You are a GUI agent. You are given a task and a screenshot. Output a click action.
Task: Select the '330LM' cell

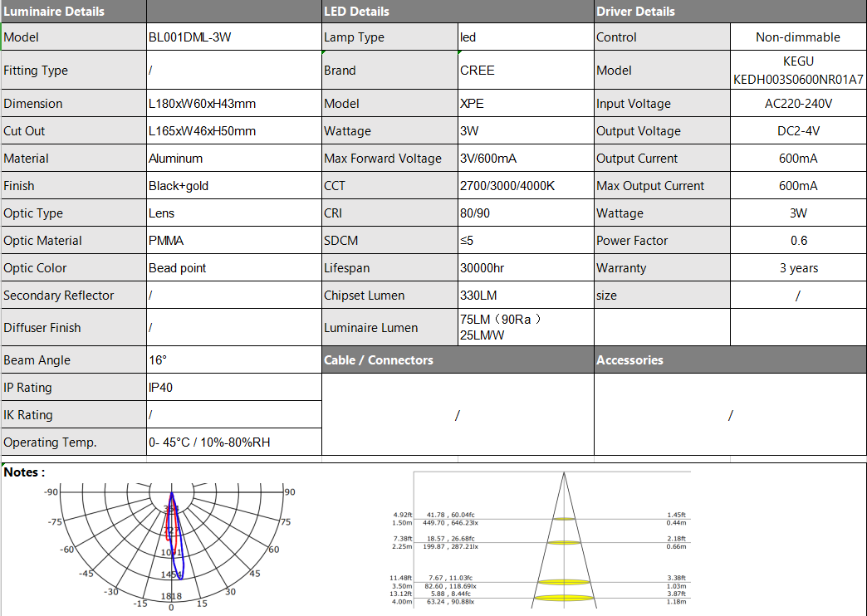[526, 296]
